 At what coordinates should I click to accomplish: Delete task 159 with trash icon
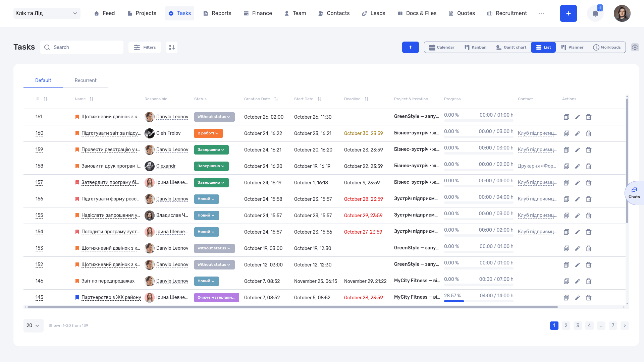pos(588,150)
